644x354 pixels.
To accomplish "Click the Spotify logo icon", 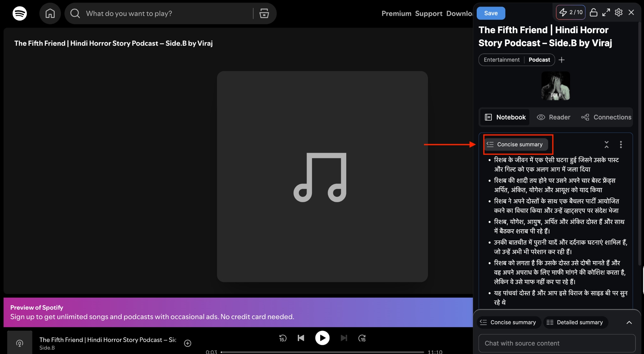I will pyautogui.click(x=19, y=14).
